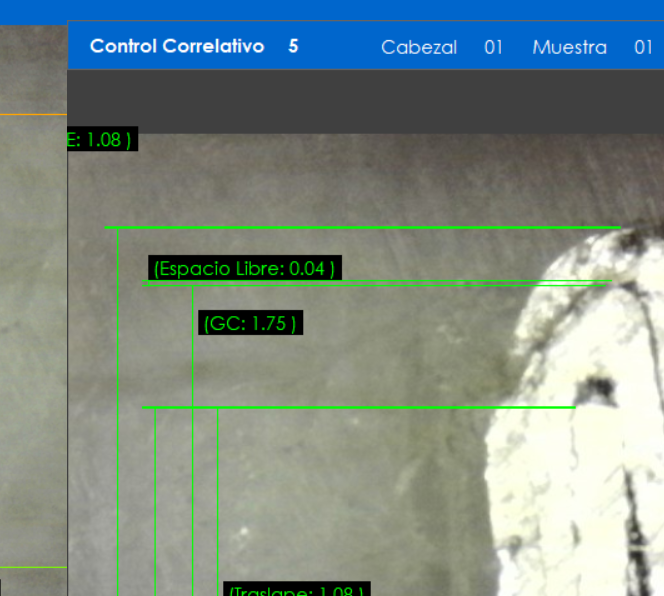The width and height of the screenshot is (664, 596).
Task: Click the Espacio Libre 0.04 measurement label
Action: 244,268
